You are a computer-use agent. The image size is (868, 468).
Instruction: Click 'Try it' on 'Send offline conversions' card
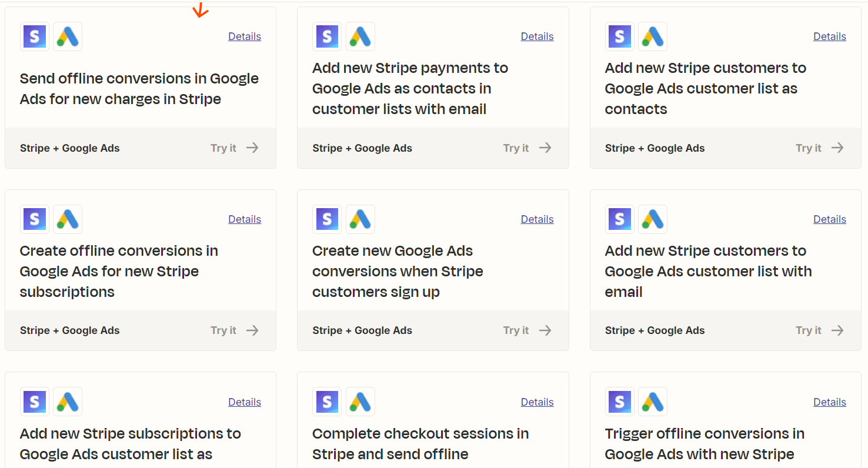223,148
